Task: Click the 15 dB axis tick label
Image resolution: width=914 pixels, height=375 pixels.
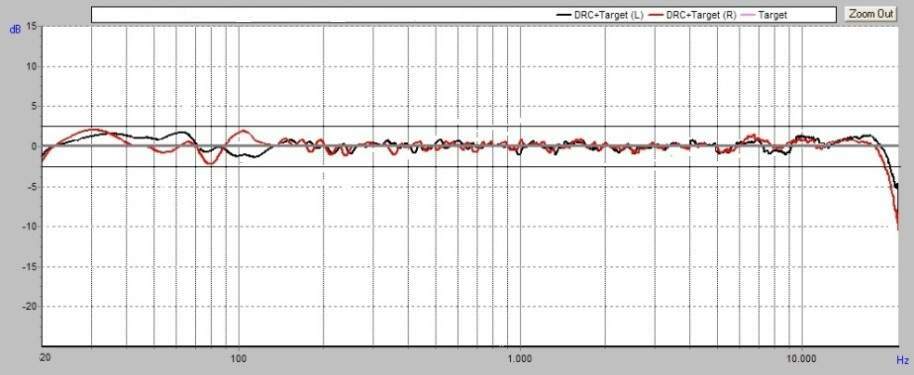Action: 31,26
